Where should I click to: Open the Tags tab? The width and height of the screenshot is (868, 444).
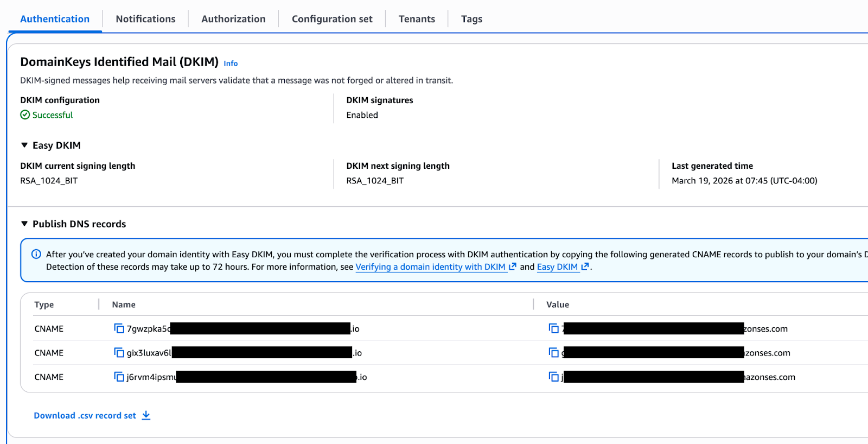(471, 19)
